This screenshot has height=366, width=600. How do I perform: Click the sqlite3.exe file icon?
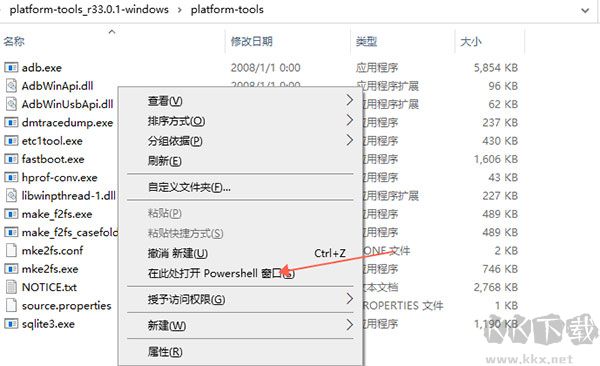point(11,324)
